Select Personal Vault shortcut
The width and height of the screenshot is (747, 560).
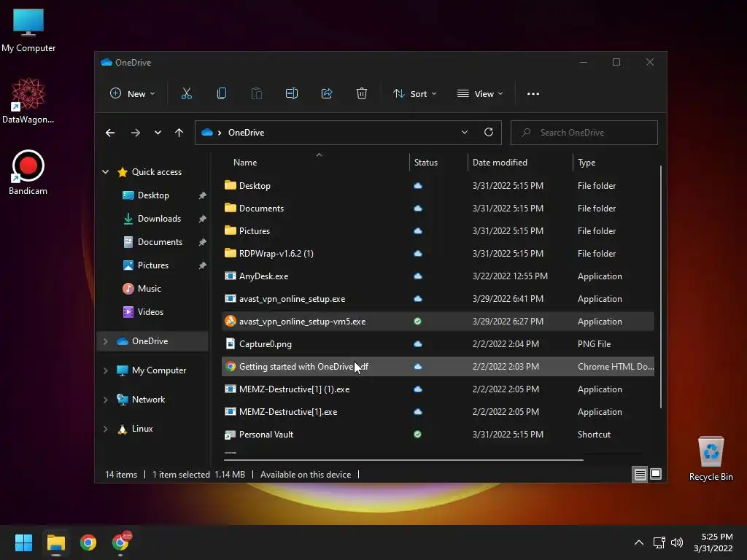(438, 435)
